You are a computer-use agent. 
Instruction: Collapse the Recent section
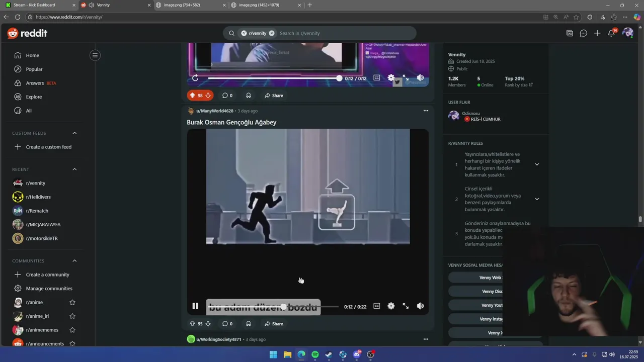click(x=74, y=169)
